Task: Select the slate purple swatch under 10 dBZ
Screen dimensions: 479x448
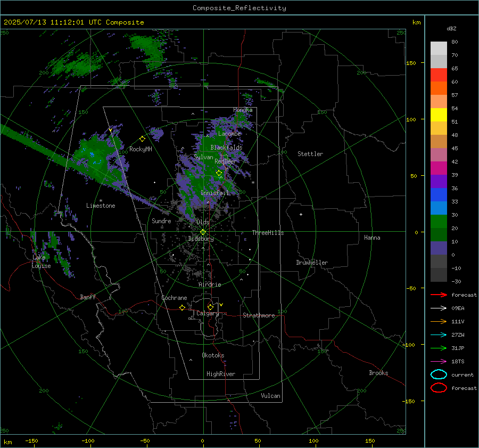Action: [439, 248]
